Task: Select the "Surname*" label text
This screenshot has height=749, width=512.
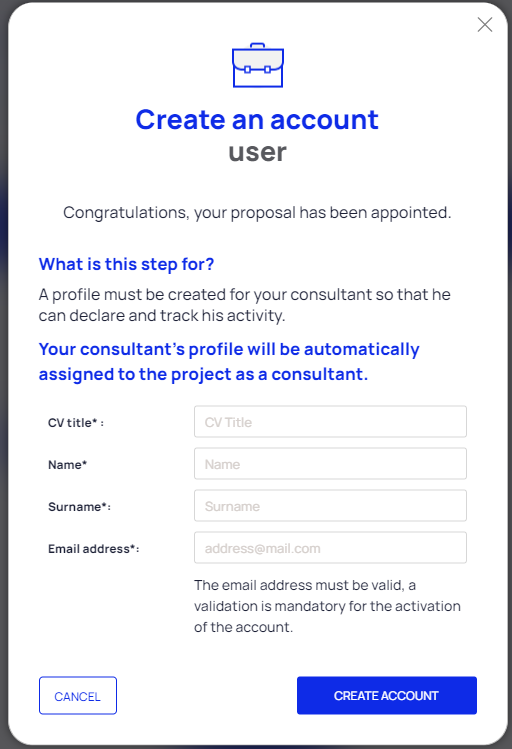Action: (79, 507)
